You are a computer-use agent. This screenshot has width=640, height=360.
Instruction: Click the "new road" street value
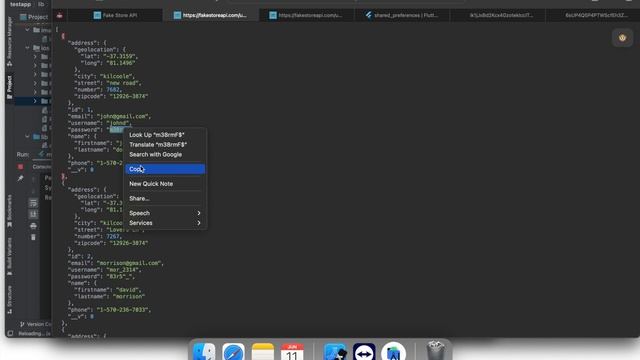(123, 83)
